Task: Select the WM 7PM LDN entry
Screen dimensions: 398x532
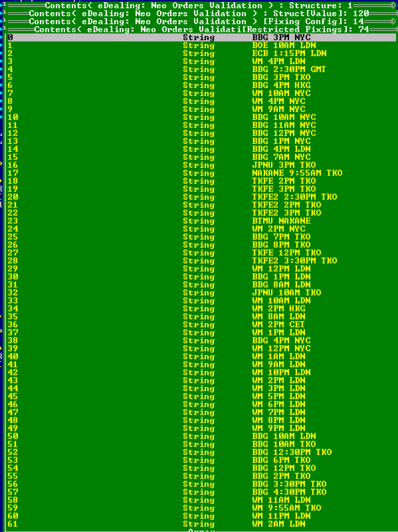Action: pos(279,412)
